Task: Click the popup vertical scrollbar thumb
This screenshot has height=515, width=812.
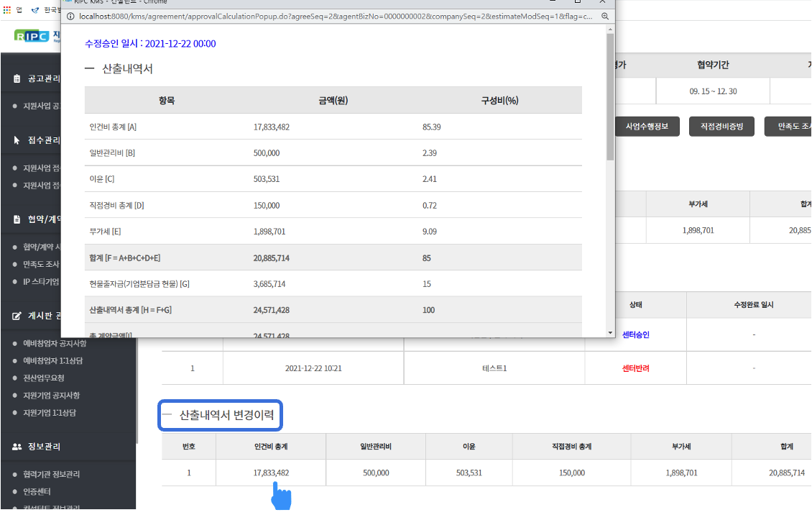Action: point(610,97)
